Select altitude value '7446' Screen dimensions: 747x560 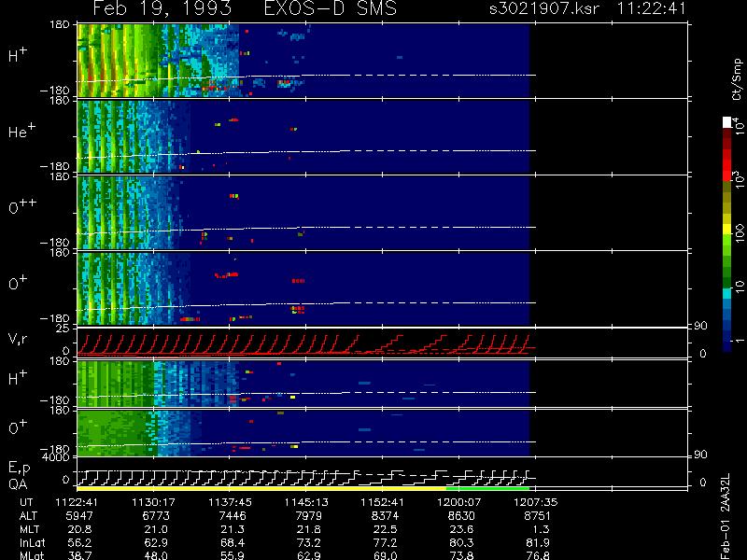[233, 516]
